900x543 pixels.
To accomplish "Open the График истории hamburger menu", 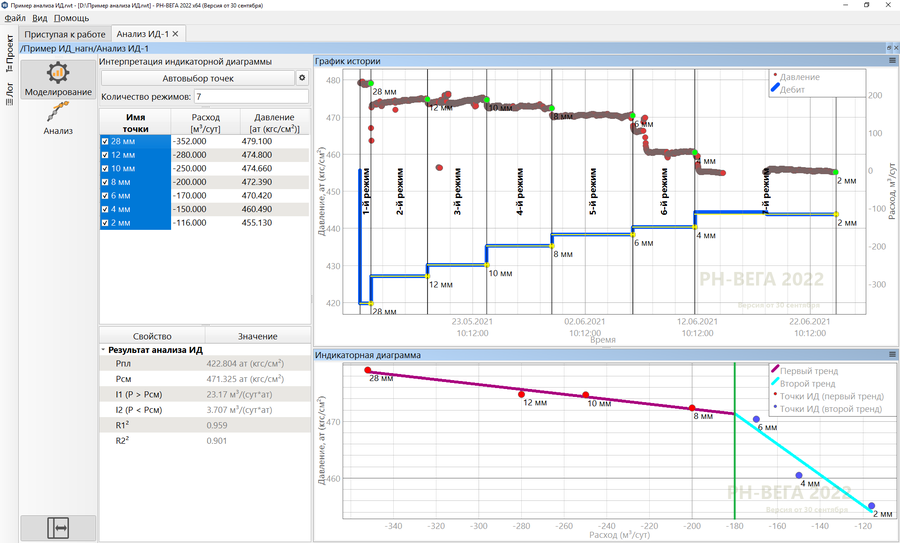I will (892, 61).
